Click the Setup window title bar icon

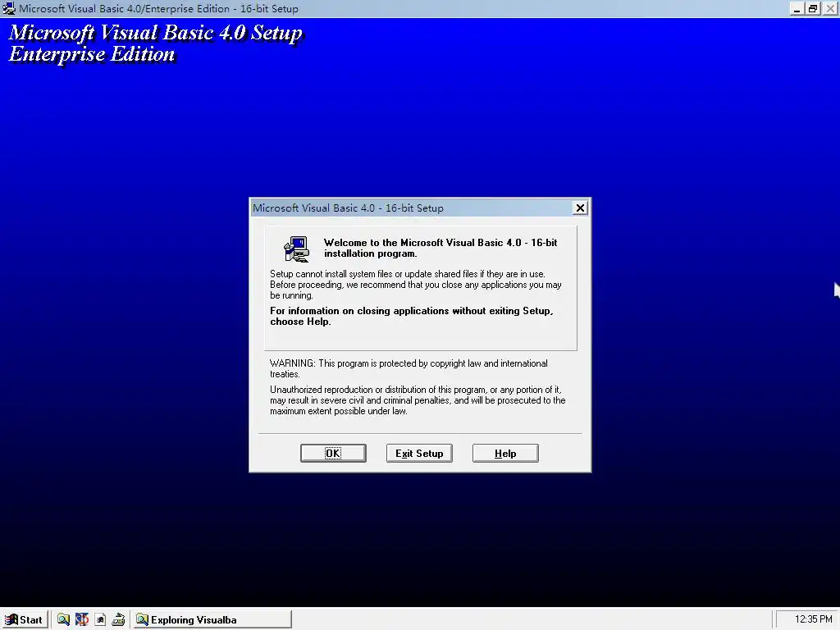click(x=9, y=8)
